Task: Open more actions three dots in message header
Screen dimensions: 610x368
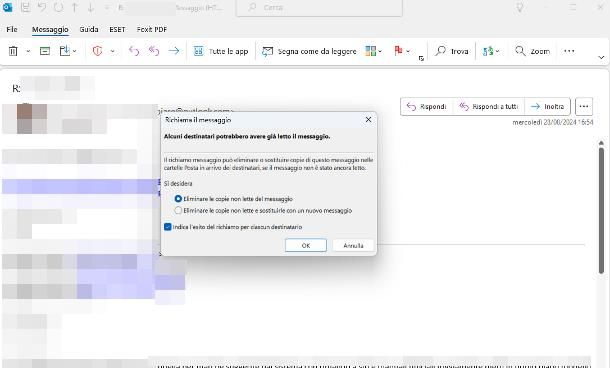Action: [x=584, y=106]
